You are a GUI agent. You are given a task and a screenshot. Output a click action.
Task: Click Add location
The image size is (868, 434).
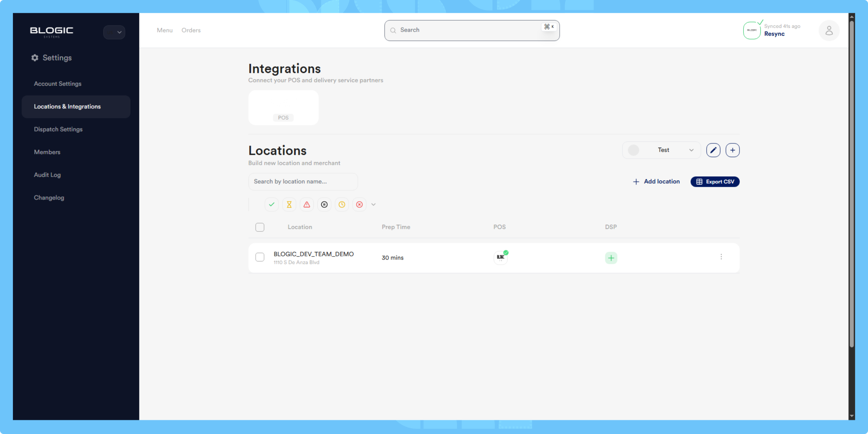tap(656, 182)
